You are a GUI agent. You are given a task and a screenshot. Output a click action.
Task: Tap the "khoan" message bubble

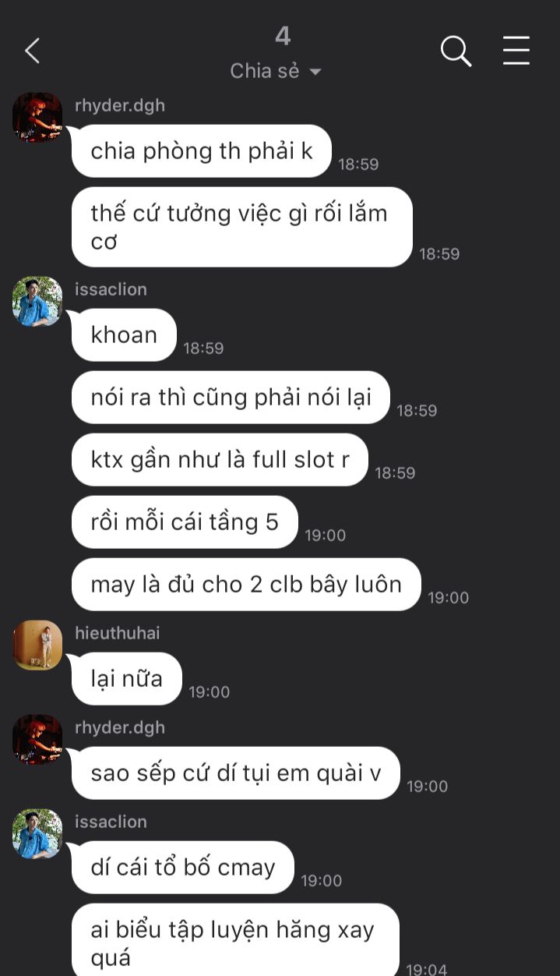(124, 335)
